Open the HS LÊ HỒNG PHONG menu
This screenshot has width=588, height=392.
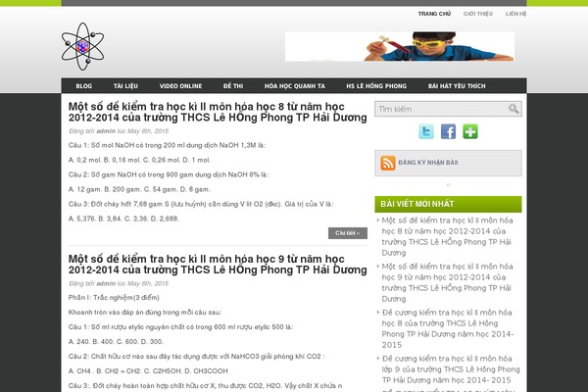pyautogui.click(x=376, y=86)
